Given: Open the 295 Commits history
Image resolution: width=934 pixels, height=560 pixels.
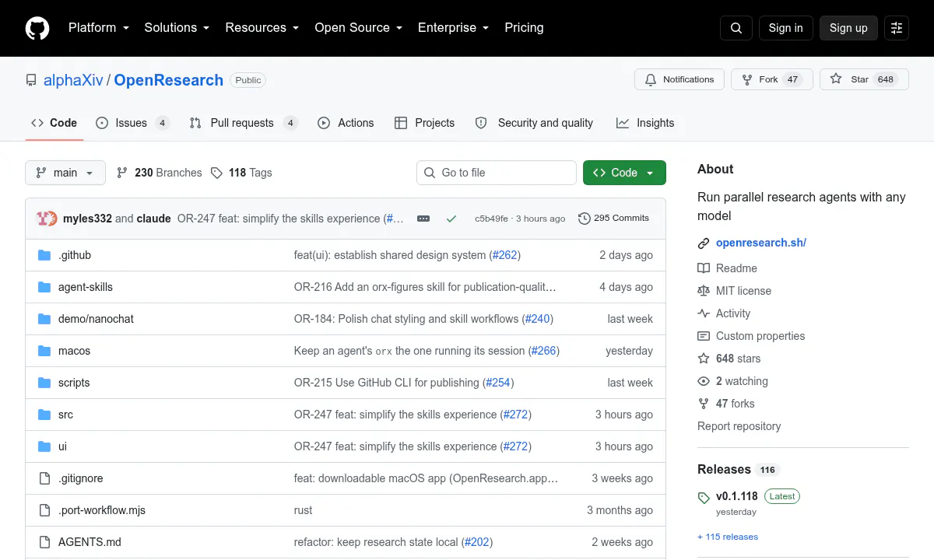Looking at the screenshot, I should coord(613,219).
